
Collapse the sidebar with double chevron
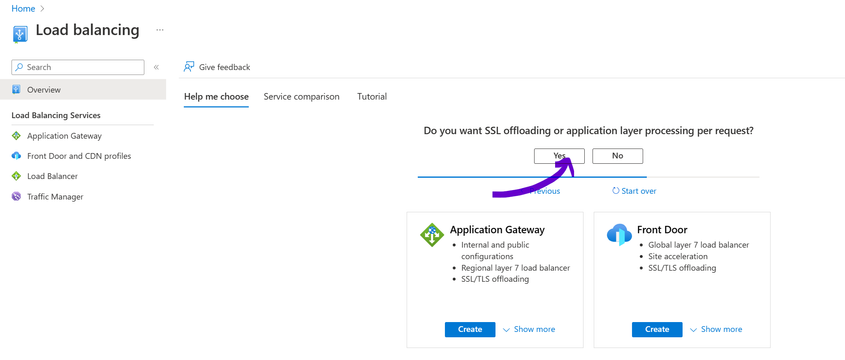pos(156,67)
